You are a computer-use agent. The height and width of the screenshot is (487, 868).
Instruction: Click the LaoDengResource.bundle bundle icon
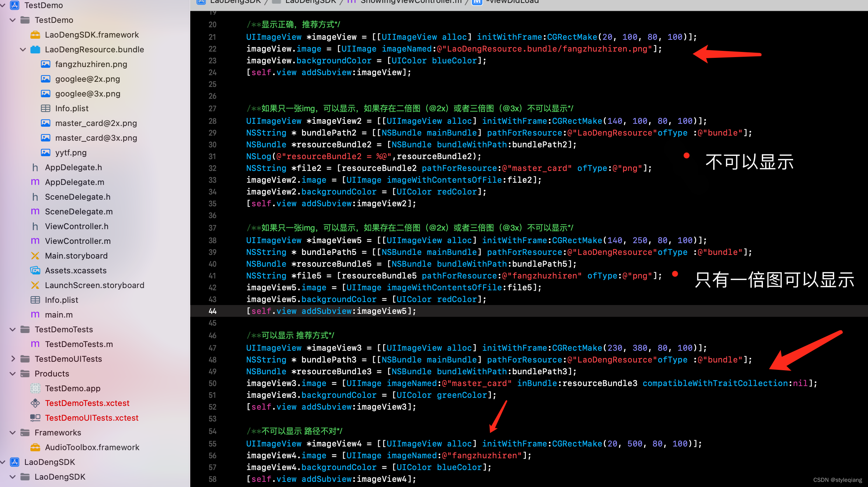[35, 50]
